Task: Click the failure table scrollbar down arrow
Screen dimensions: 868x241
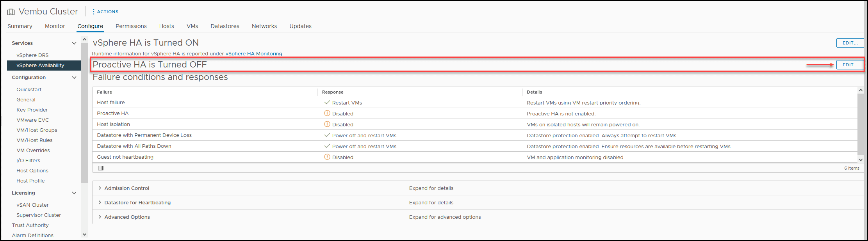Action: click(861, 160)
